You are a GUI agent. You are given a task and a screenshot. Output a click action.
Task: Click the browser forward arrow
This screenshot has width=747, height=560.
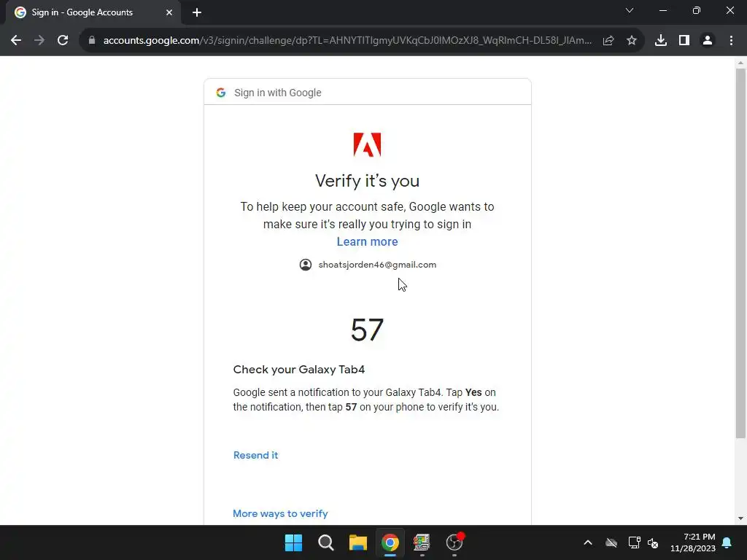tap(39, 41)
